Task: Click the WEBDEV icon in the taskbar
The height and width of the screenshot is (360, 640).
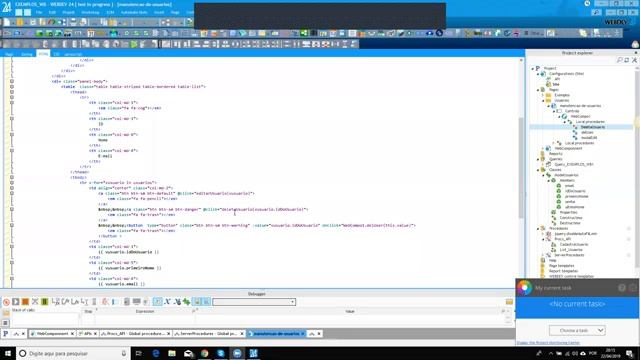Action: click(x=253, y=353)
